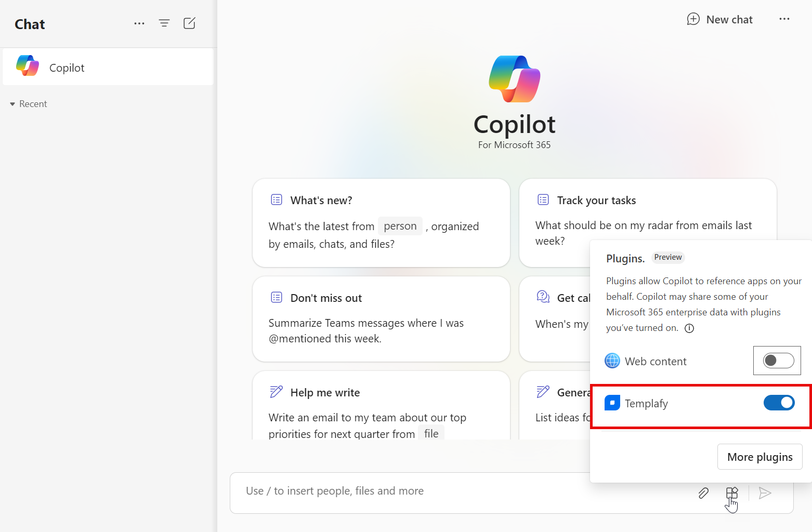This screenshot has width=812, height=532.
Task: Open the plugins picker icon below the chat box
Action: [x=731, y=493]
